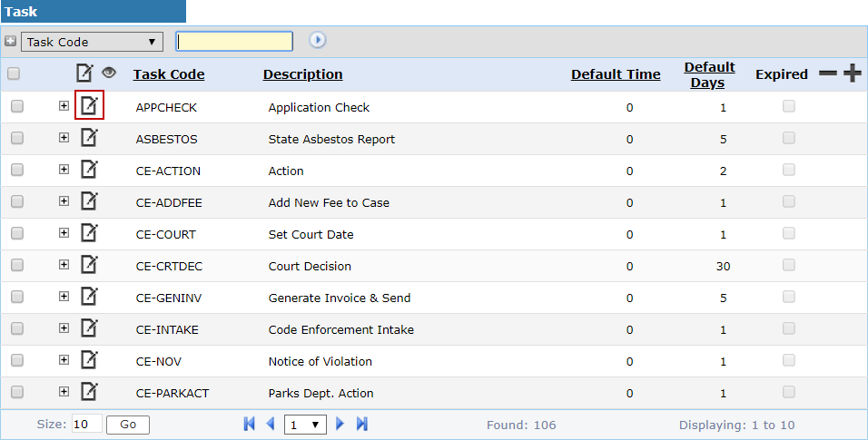The width and height of the screenshot is (868, 440).
Task: Run the search with the arrow icon
Action: 317,40
